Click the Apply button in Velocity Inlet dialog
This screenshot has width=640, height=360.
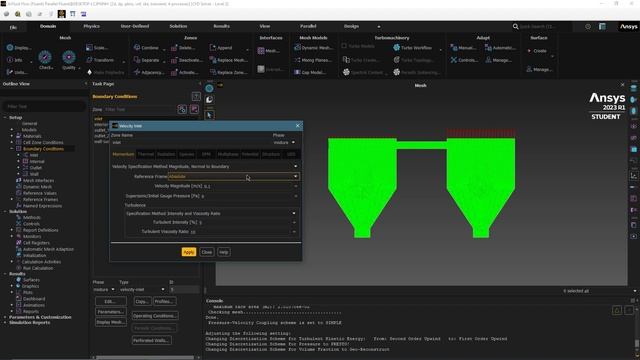point(189,252)
